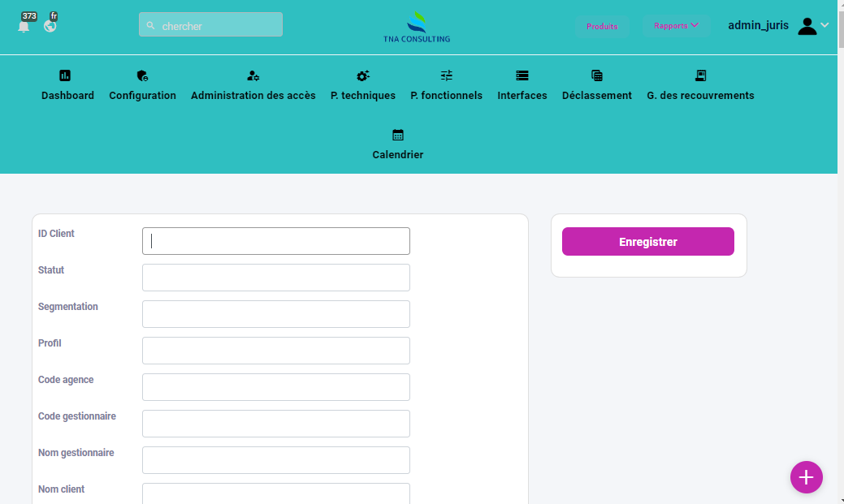
Task: Open the admin_juris user menu chevron
Action: [x=825, y=25]
